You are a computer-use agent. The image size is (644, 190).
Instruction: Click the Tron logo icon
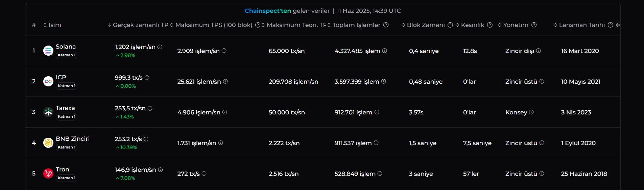(x=48, y=173)
